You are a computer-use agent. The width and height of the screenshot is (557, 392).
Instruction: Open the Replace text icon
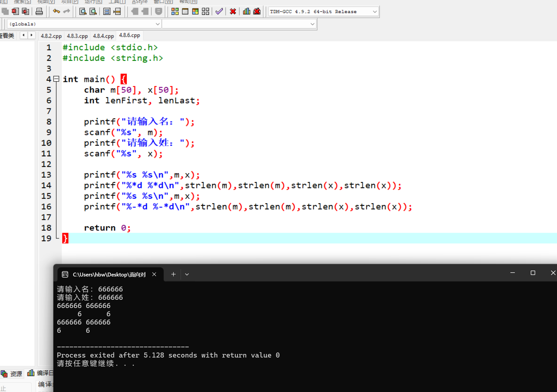[x=93, y=11]
